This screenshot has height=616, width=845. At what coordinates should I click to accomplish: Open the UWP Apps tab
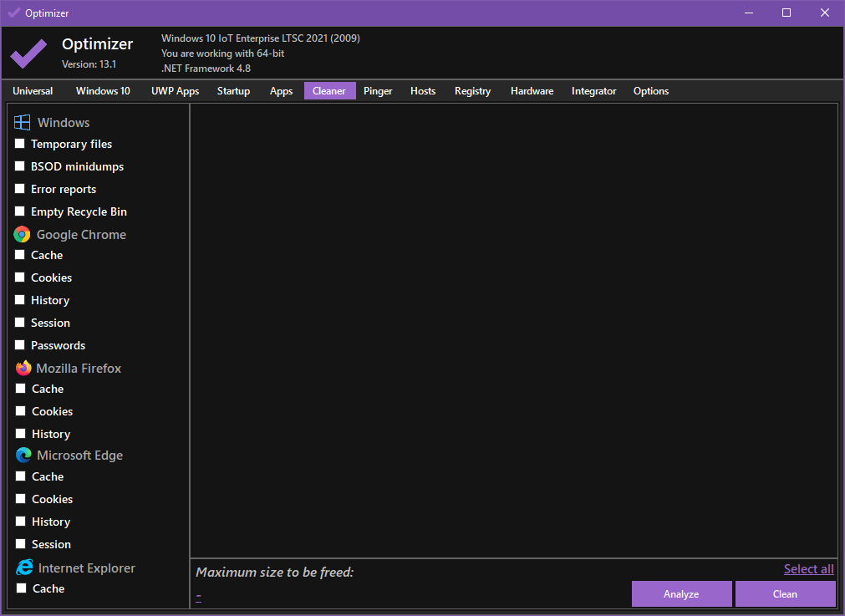175,91
